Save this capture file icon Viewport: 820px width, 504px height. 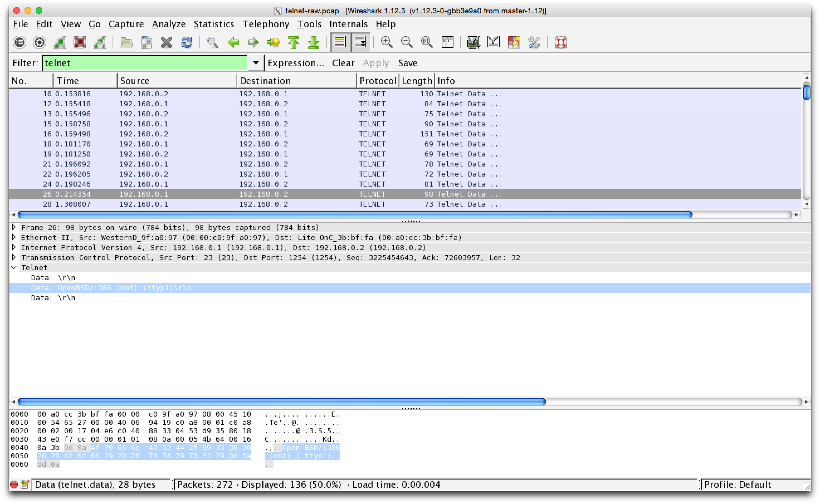pos(146,42)
